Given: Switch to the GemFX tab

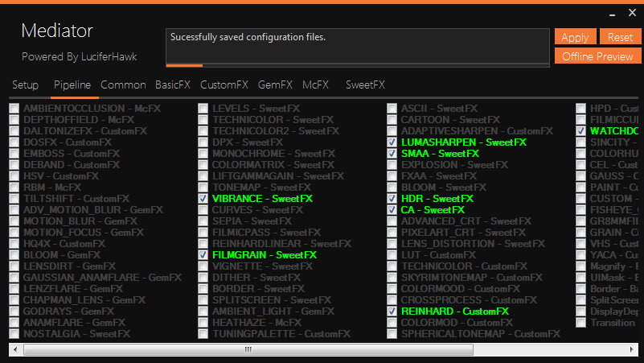Looking at the screenshot, I should [x=275, y=85].
